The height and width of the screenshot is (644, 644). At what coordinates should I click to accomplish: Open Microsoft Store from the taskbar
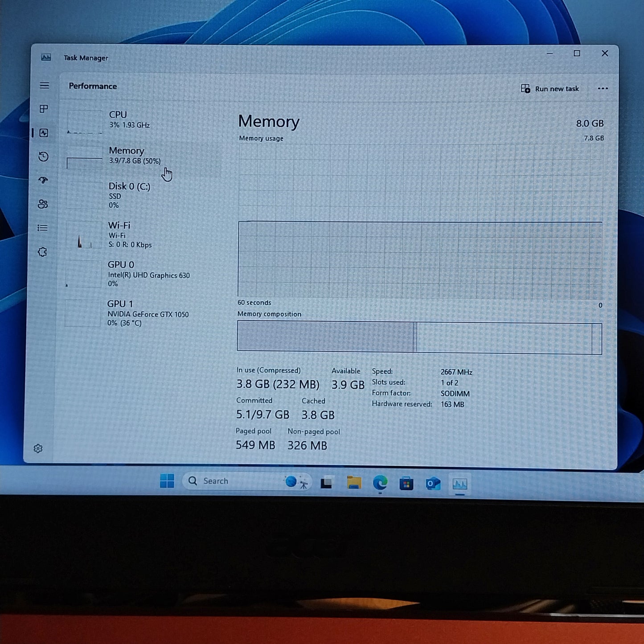tap(406, 483)
